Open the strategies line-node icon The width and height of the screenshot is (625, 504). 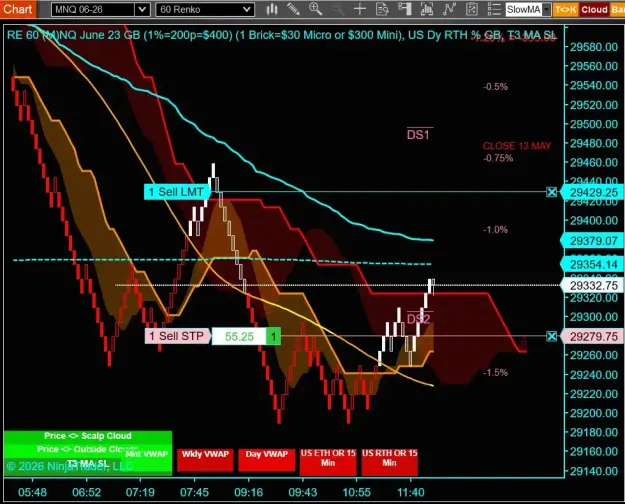(x=449, y=9)
